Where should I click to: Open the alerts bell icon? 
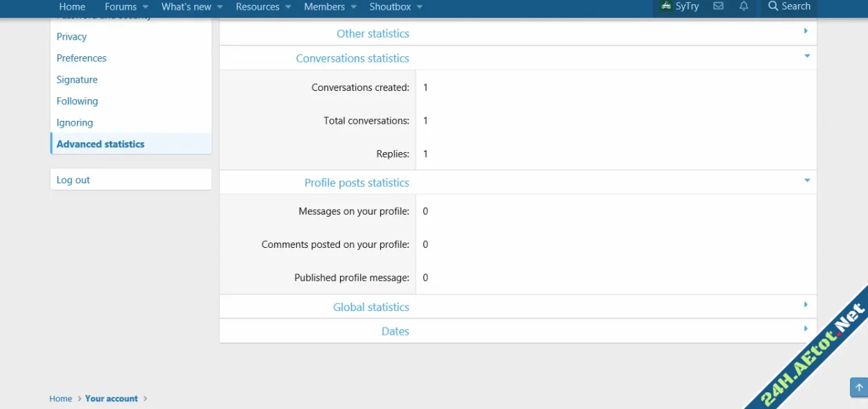click(744, 6)
